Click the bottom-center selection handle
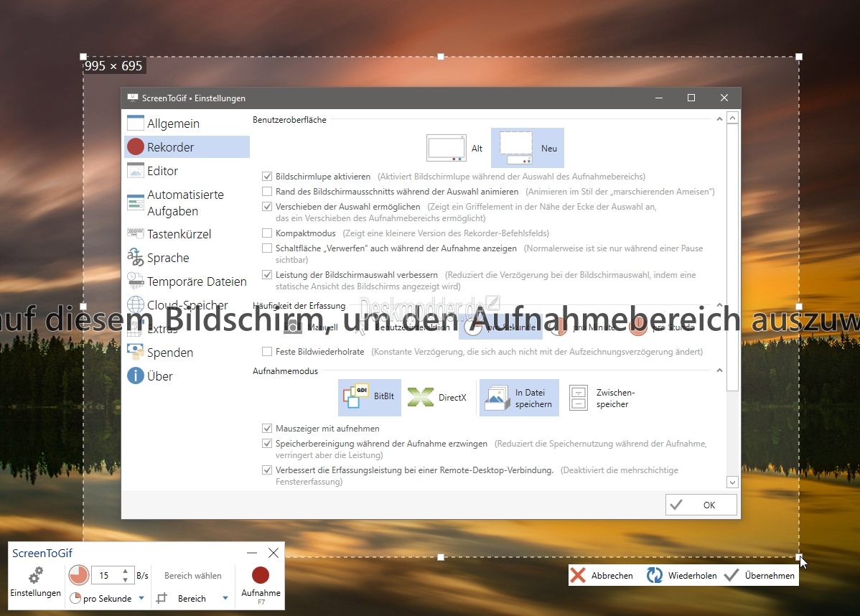Viewport: 860px width, 616px height. 441,557
